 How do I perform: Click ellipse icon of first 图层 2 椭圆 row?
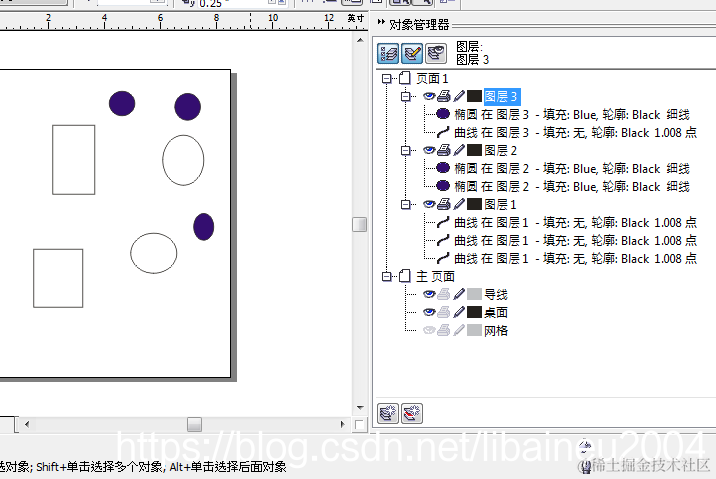[x=443, y=168]
